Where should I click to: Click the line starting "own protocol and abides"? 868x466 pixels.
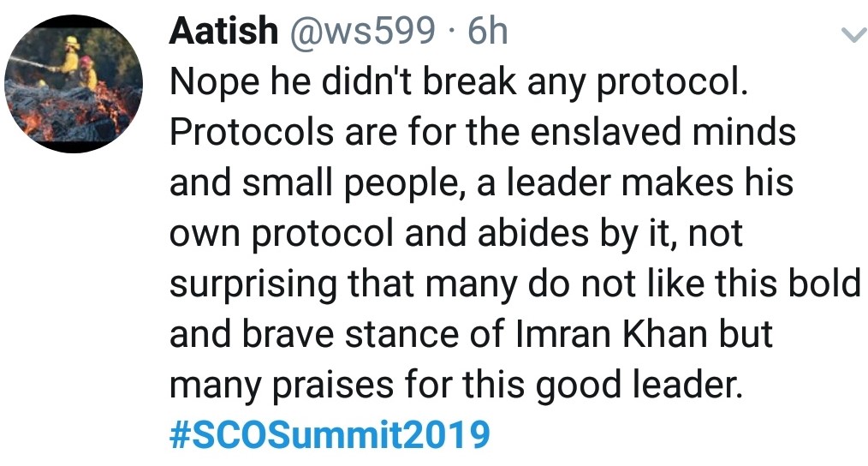click(455, 234)
